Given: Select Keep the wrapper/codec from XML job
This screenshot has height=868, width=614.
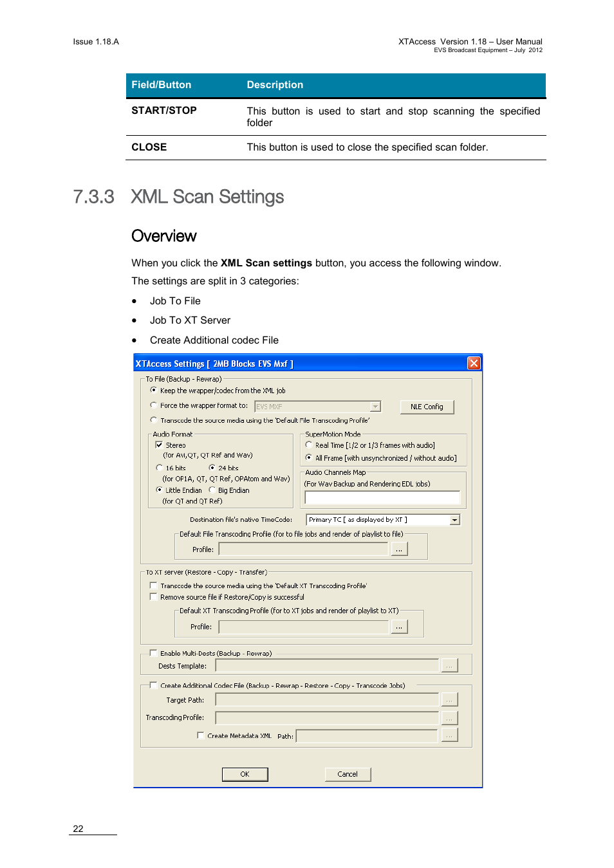Looking at the screenshot, I should 154,390.
